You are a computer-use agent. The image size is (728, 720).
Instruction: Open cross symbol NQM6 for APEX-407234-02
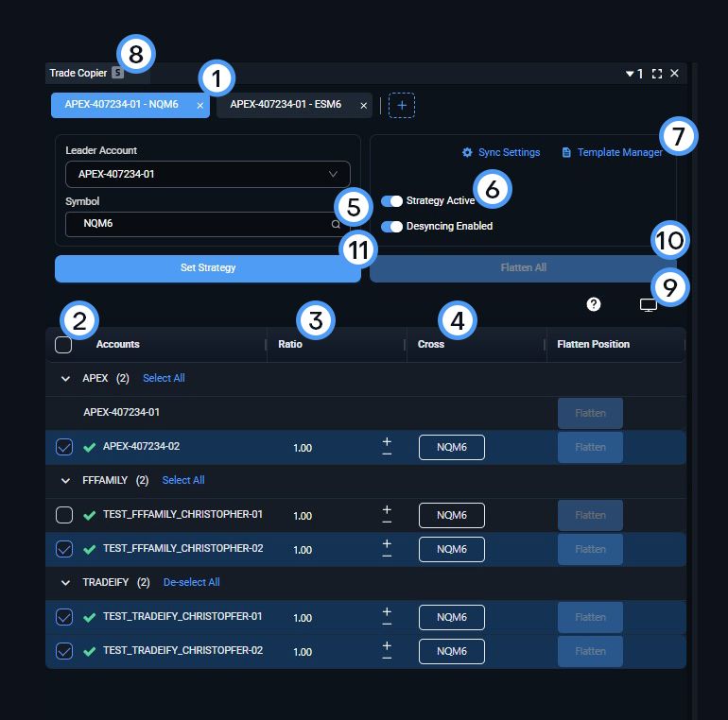(452, 447)
